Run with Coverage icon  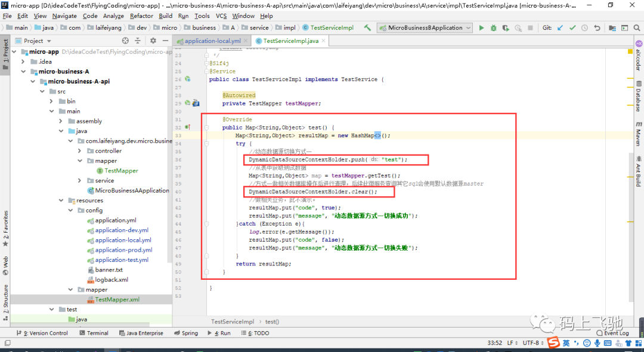click(x=506, y=28)
